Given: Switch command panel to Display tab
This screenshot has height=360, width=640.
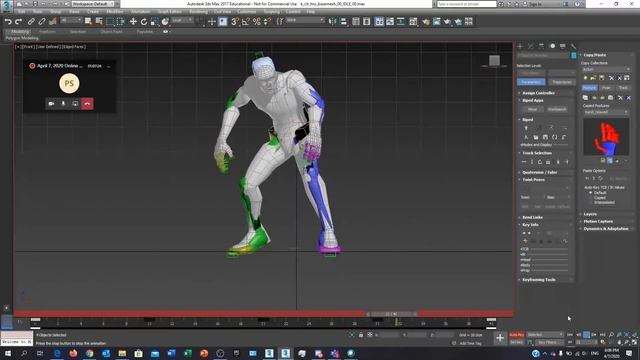Looking at the screenshot, I should pos(563,46).
